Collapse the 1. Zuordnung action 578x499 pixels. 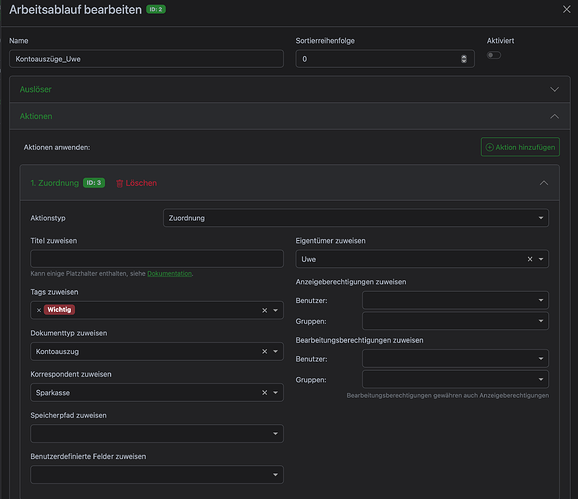click(x=544, y=183)
